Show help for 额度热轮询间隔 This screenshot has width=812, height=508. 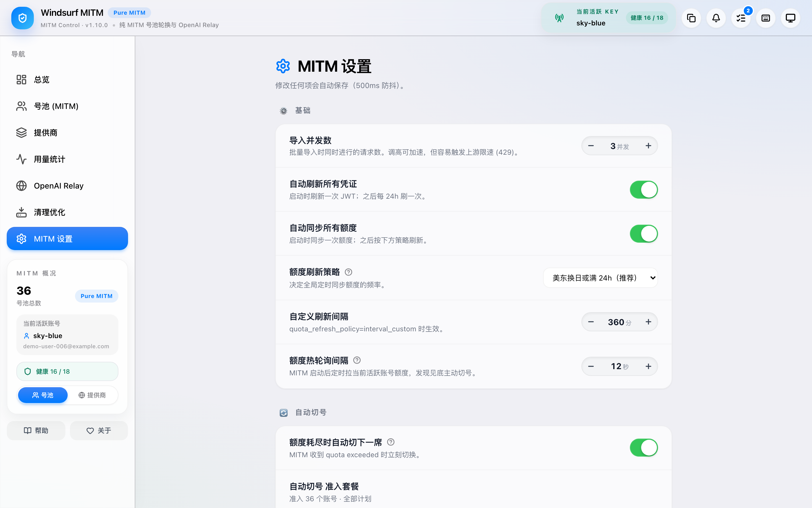[357, 360]
